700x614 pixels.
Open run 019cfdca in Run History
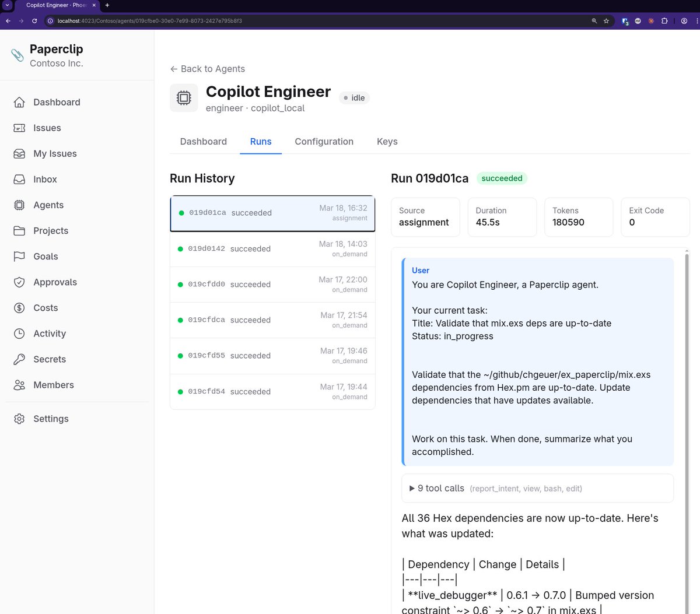tap(272, 320)
